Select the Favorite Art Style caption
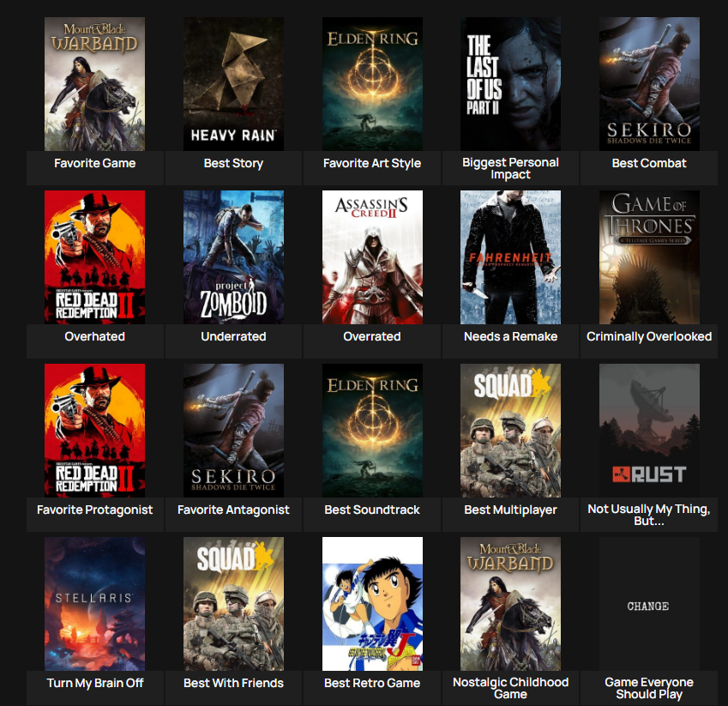 [x=372, y=163]
